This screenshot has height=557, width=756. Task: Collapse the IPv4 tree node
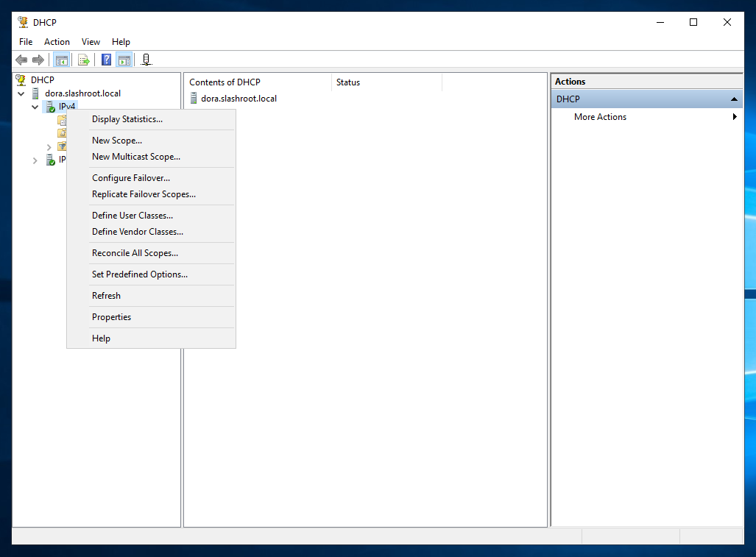point(35,107)
